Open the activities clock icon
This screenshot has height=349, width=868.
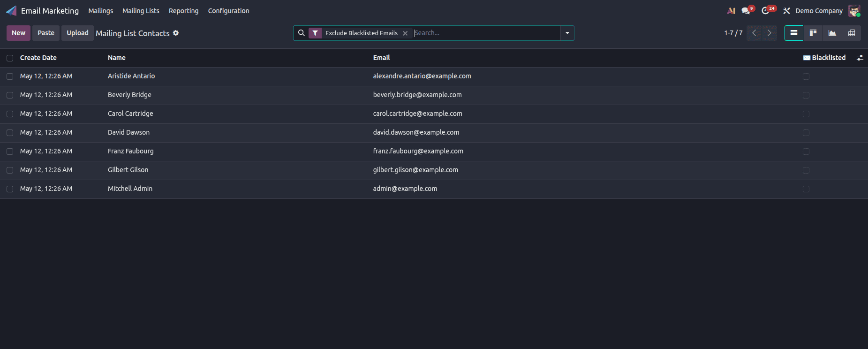(766, 11)
